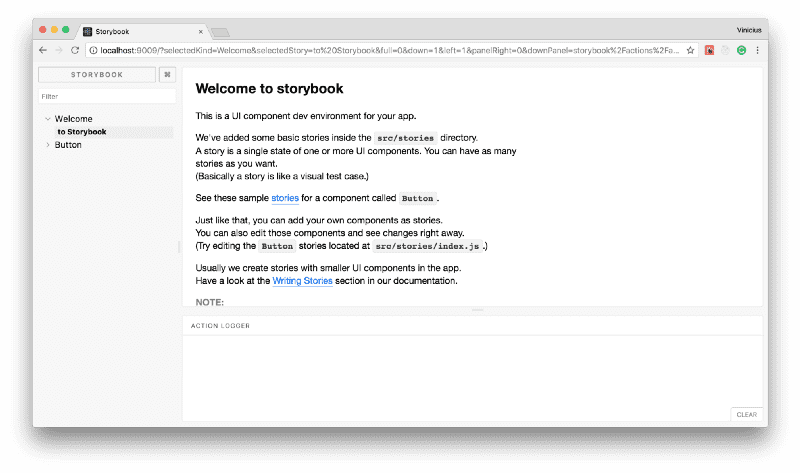Click the browser forward arrow
Screen dimensions: 800x473
point(59,50)
